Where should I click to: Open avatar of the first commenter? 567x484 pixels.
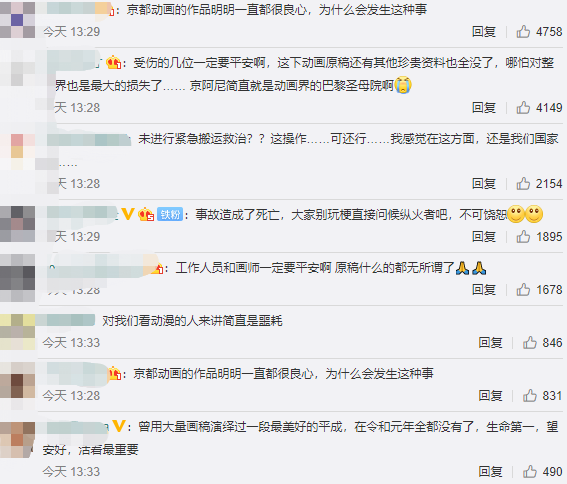point(17,20)
